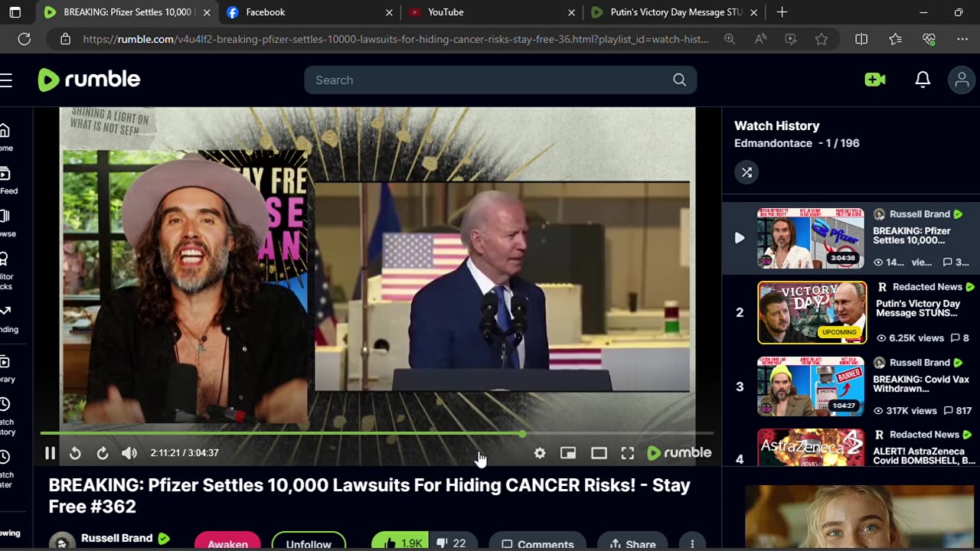Close the Facebook browser tab

[x=389, y=12]
